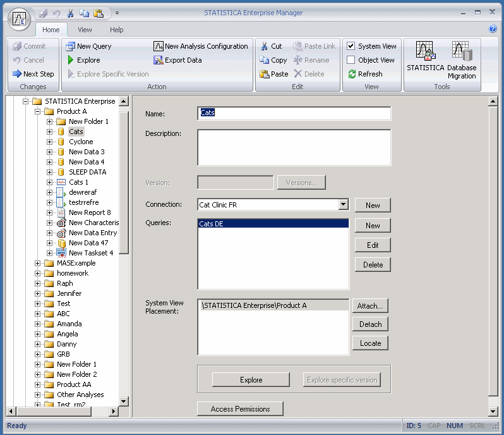Image resolution: width=504 pixels, height=435 pixels.
Task: Click the Cut scissors icon in Edit group
Action: [264, 46]
